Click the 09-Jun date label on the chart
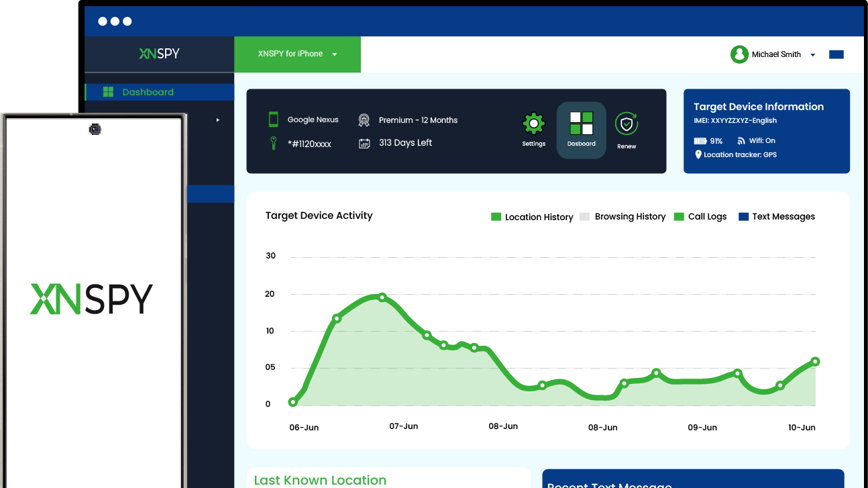This screenshot has width=868, height=488. click(702, 428)
